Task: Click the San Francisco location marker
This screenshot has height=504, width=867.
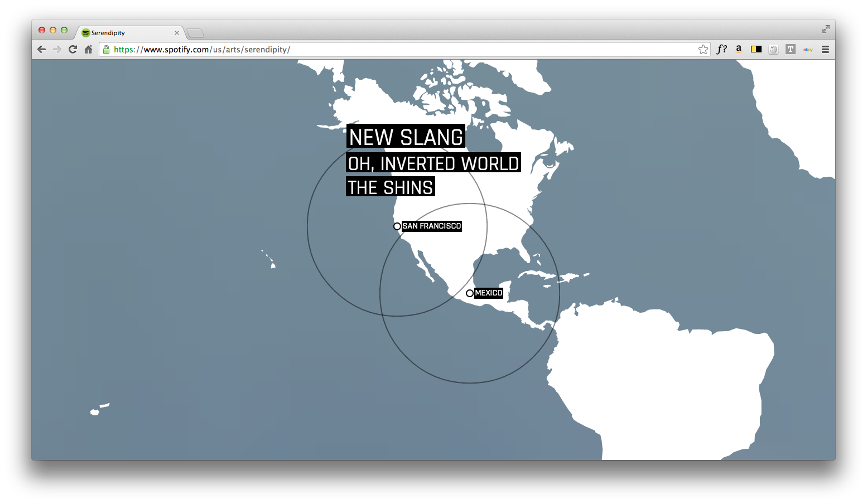Action: point(397,226)
